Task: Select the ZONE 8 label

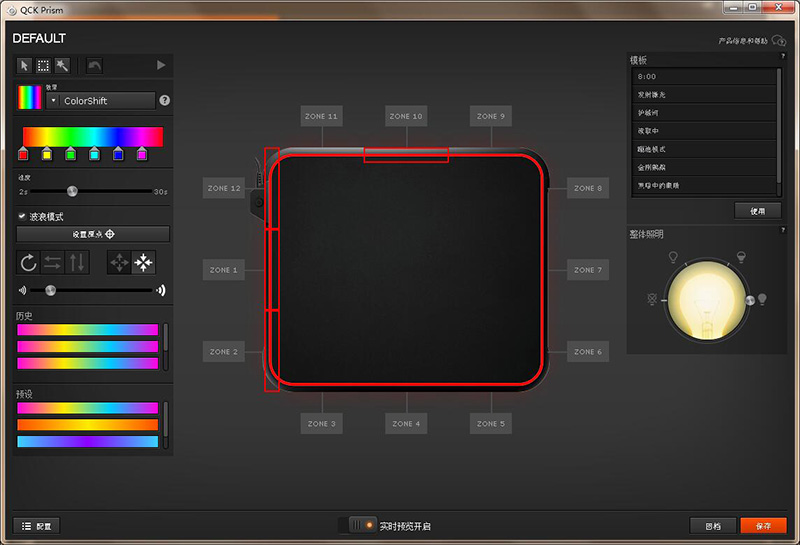Action: (x=588, y=188)
